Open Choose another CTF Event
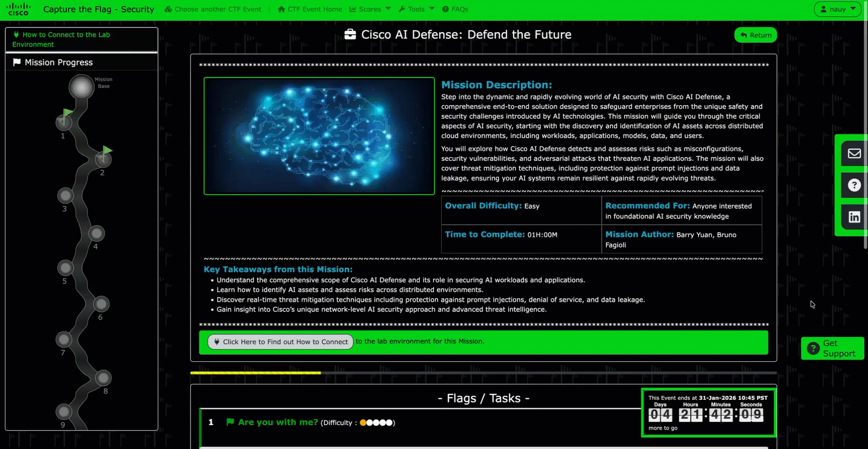868x449 pixels. click(x=213, y=9)
